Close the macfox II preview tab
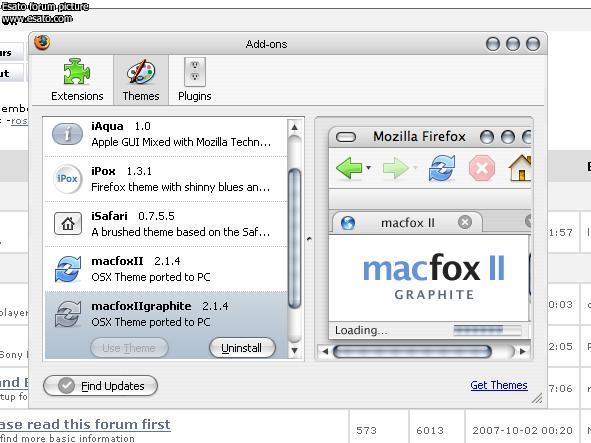 click(x=465, y=222)
